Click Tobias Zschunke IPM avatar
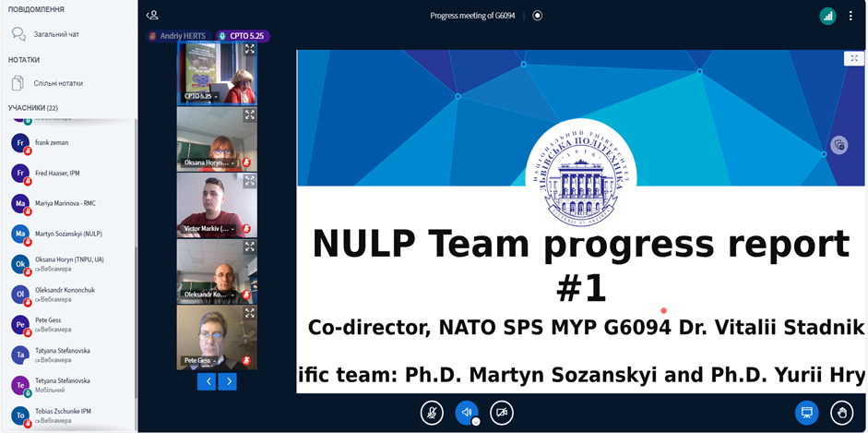 click(20, 415)
